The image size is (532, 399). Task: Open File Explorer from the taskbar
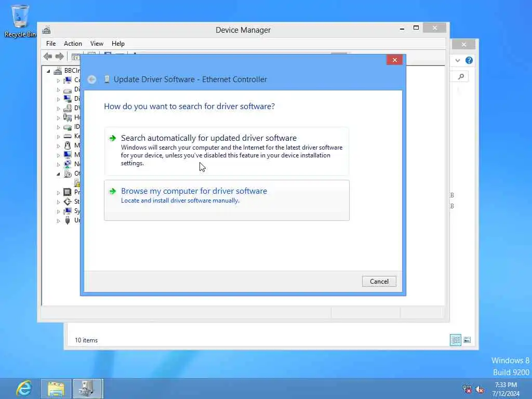click(x=56, y=389)
